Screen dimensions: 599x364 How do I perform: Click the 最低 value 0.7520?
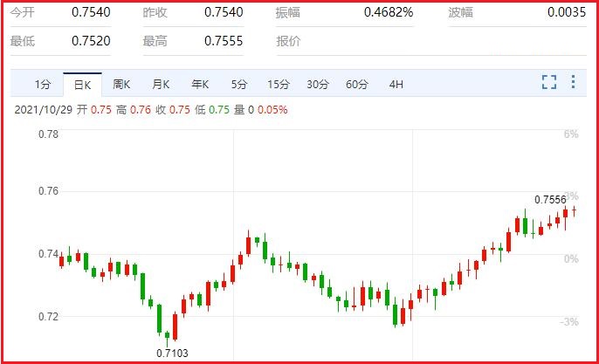click(x=91, y=41)
